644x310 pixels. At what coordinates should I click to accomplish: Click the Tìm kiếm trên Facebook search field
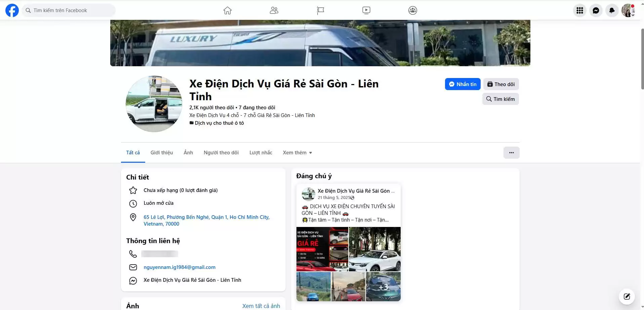point(69,10)
